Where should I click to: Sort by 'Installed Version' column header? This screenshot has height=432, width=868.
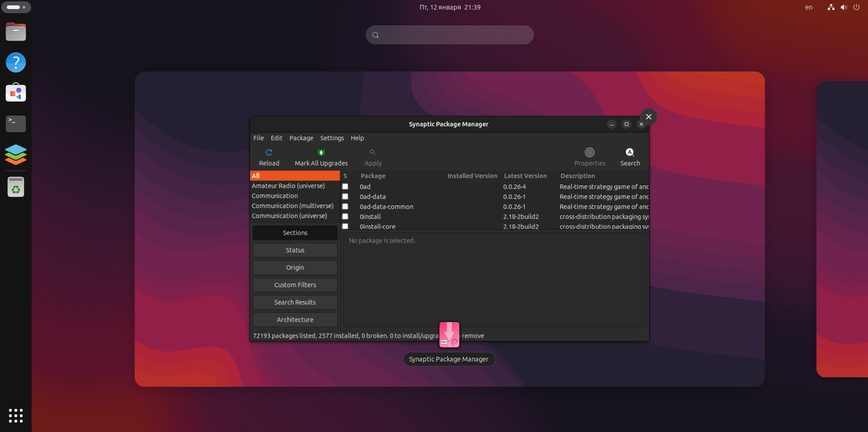pyautogui.click(x=472, y=176)
